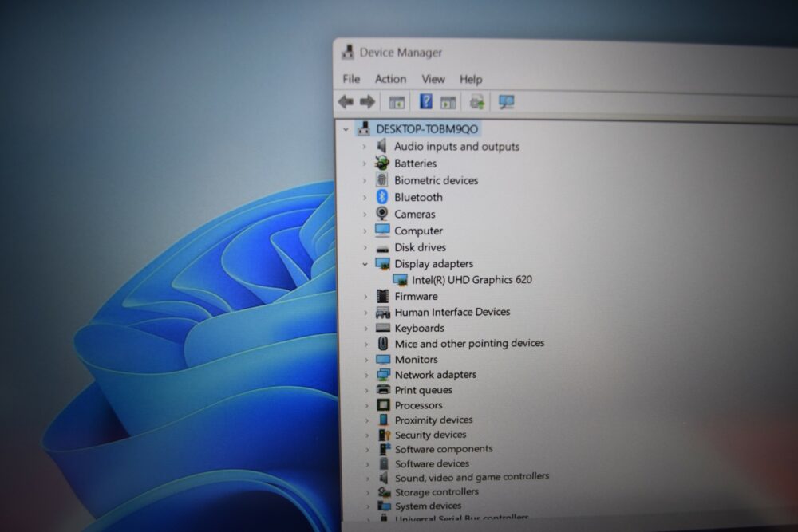Viewport: 798px width, 532px height.
Task: Expand the Storage controllers node
Action: click(x=367, y=492)
